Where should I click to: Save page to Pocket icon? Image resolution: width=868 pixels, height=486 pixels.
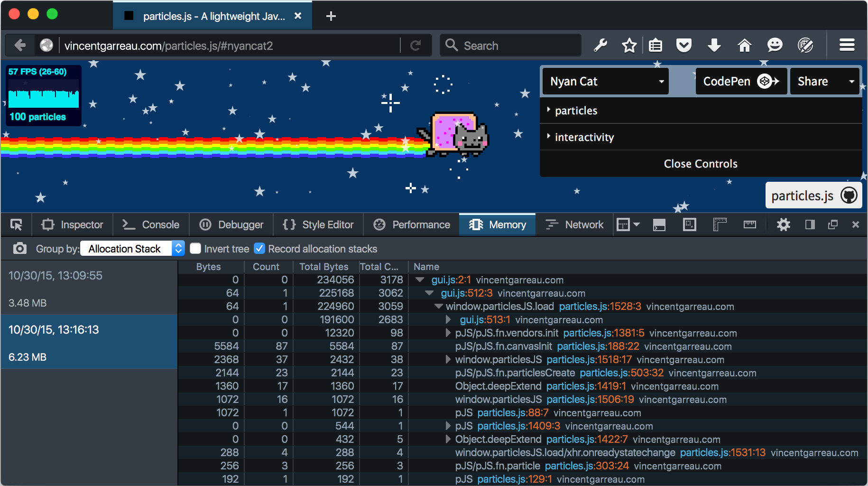[684, 46]
